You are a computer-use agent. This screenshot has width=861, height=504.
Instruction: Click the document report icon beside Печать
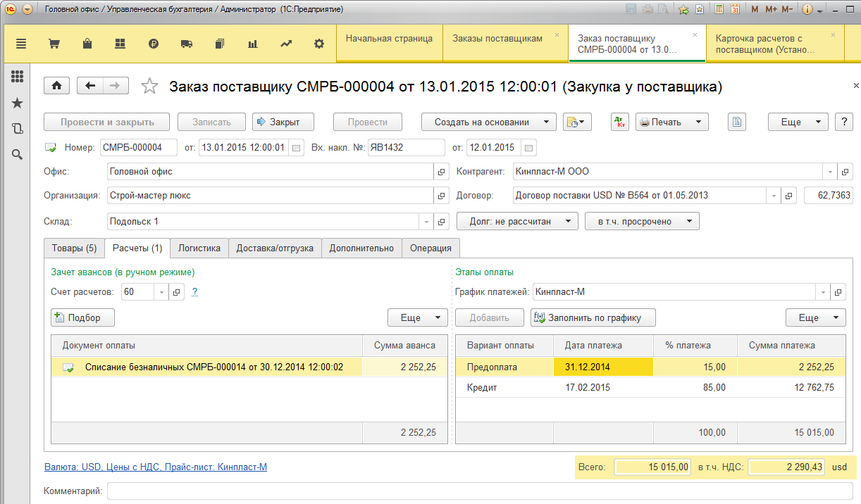point(736,122)
